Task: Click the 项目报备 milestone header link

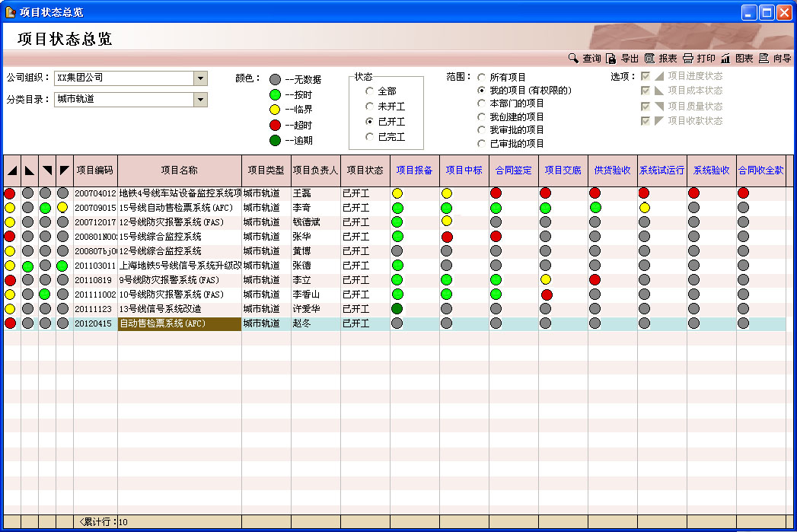Action: pos(414,170)
